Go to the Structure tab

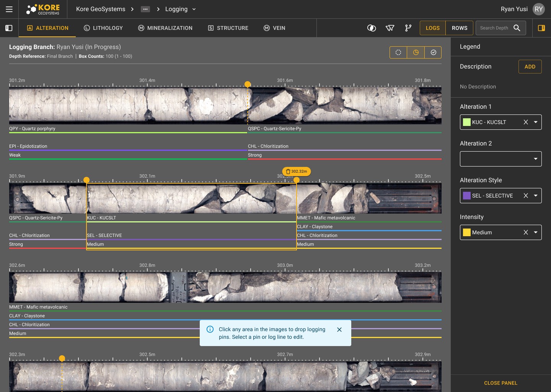click(x=228, y=28)
